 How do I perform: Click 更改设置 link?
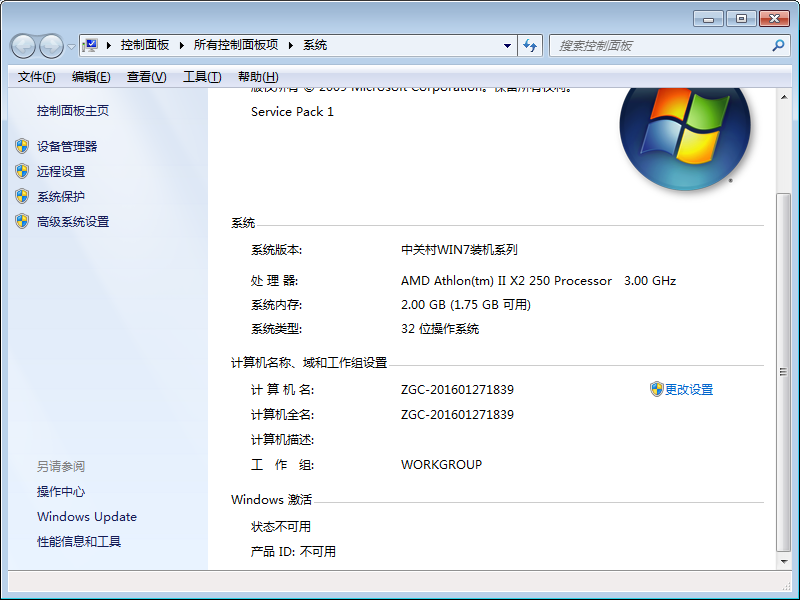(689, 389)
